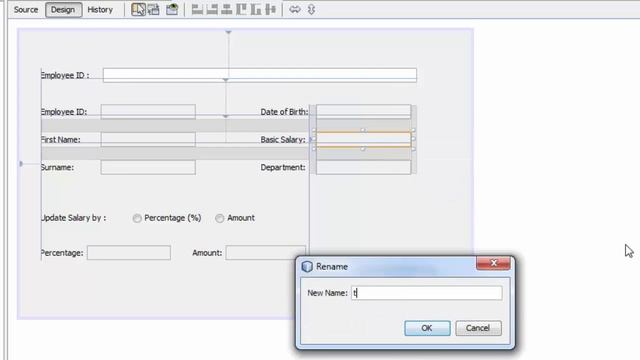
Task: Click the New Name text field
Action: point(427,293)
